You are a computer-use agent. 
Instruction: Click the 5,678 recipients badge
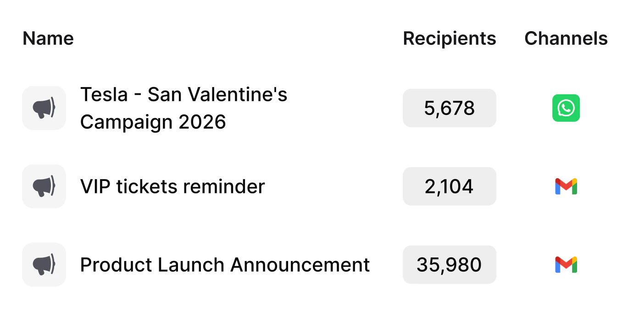coord(449,108)
